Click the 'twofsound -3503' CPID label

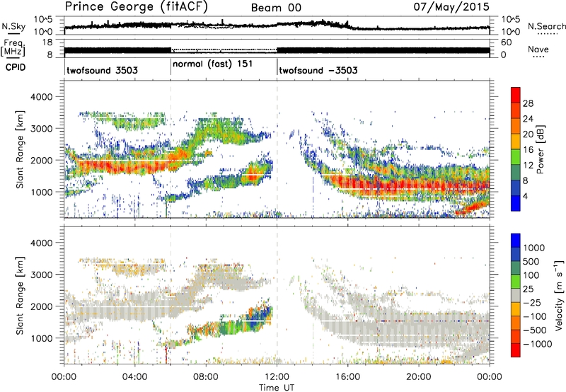click(x=318, y=70)
